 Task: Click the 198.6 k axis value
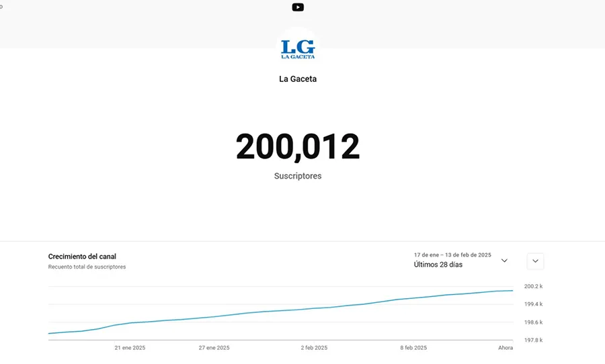pyautogui.click(x=533, y=322)
